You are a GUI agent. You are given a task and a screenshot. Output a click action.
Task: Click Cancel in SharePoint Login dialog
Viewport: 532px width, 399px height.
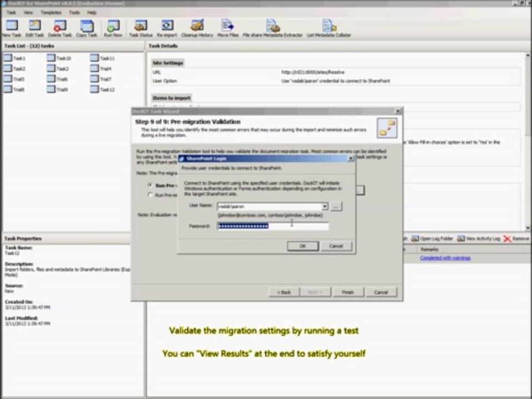pos(336,246)
